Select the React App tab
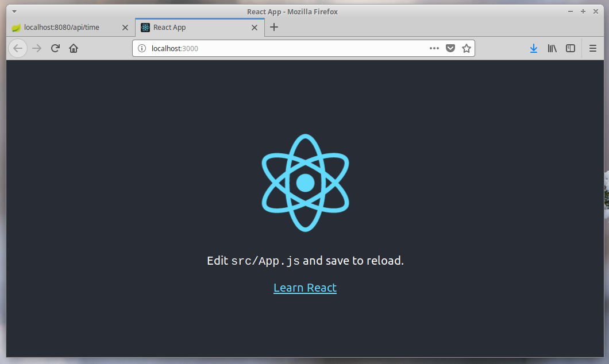 [199, 27]
